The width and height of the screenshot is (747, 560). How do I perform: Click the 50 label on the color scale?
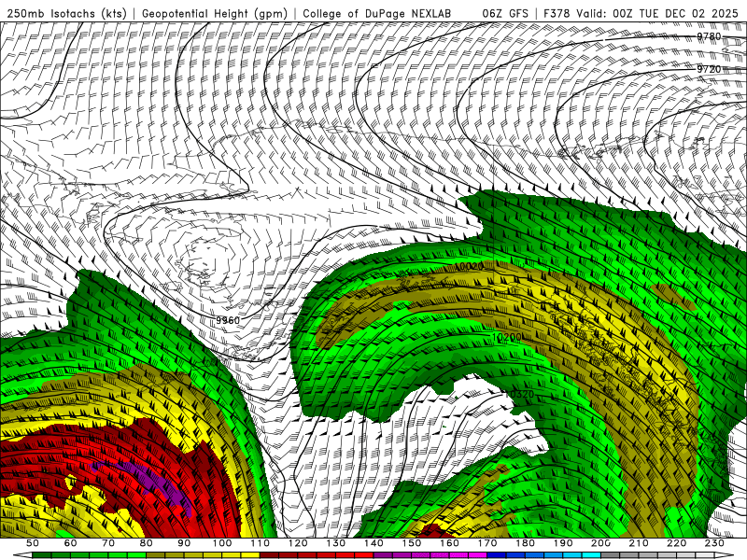[x=33, y=543]
